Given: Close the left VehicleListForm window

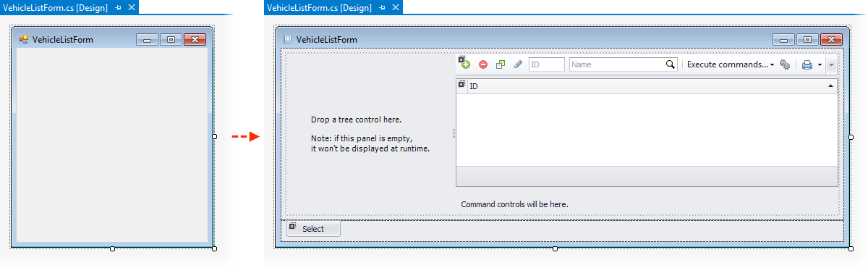Looking at the screenshot, I should tap(195, 40).
